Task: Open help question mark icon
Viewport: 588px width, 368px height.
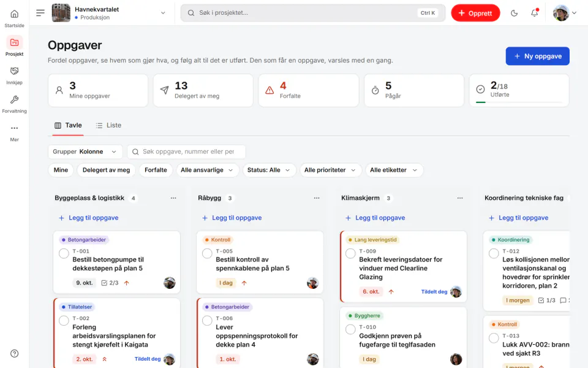Action: pos(14,353)
